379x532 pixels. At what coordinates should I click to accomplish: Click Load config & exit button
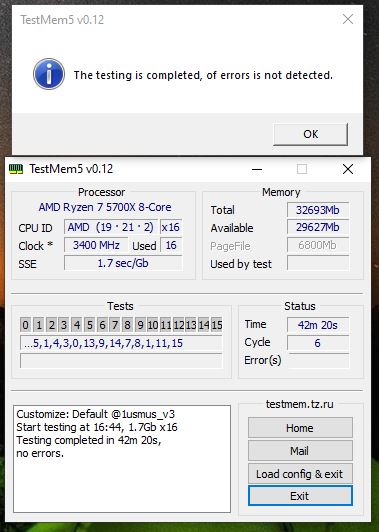(300, 474)
